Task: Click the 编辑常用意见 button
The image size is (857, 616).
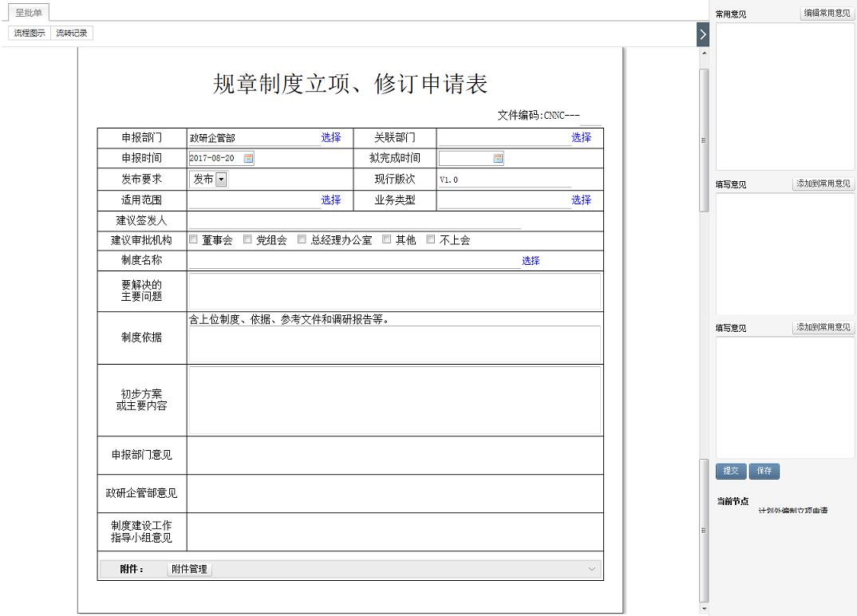Action: pyautogui.click(x=827, y=14)
